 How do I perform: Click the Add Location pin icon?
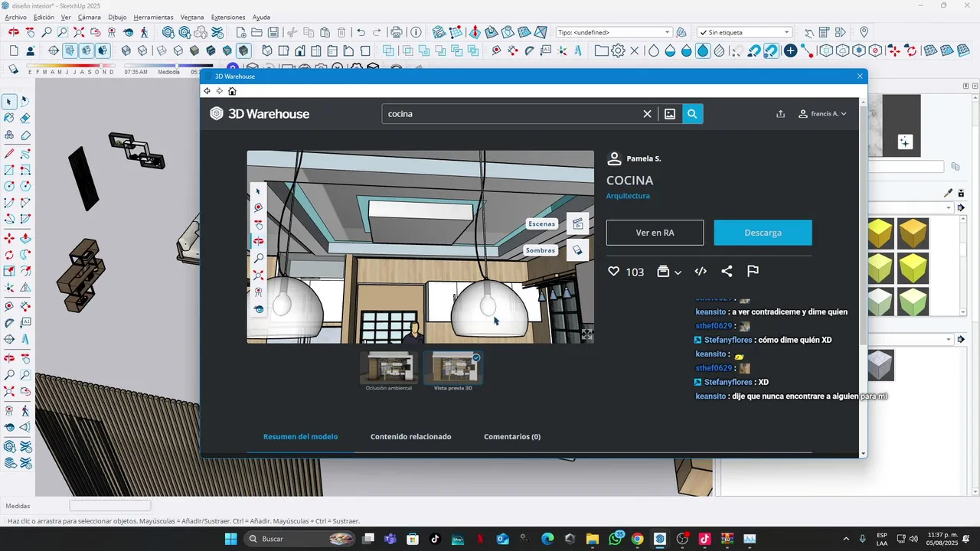(864, 33)
